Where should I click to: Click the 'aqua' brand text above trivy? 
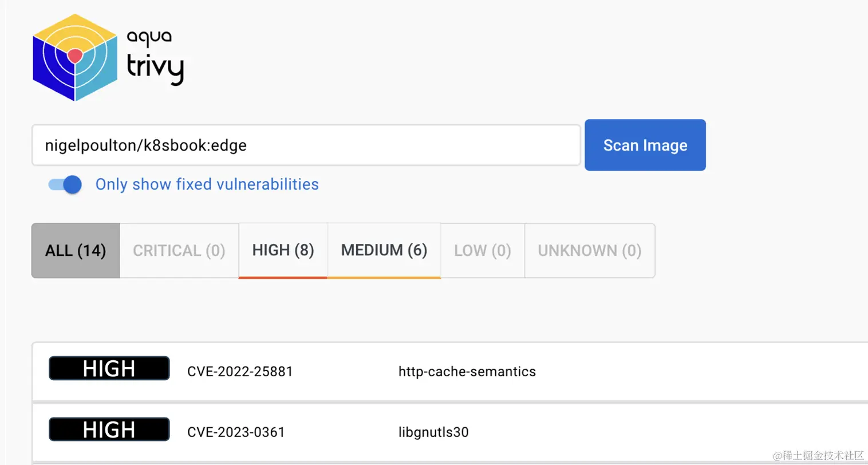(149, 38)
